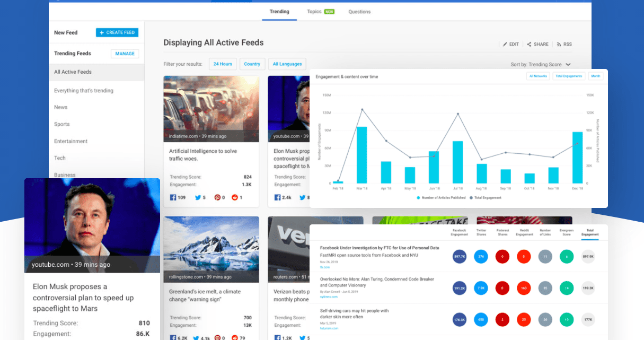Screen dimensions: 644x340
Task: Toggle the Total Engagements chart filter
Action: pyautogui.click(x=569, y=76)
